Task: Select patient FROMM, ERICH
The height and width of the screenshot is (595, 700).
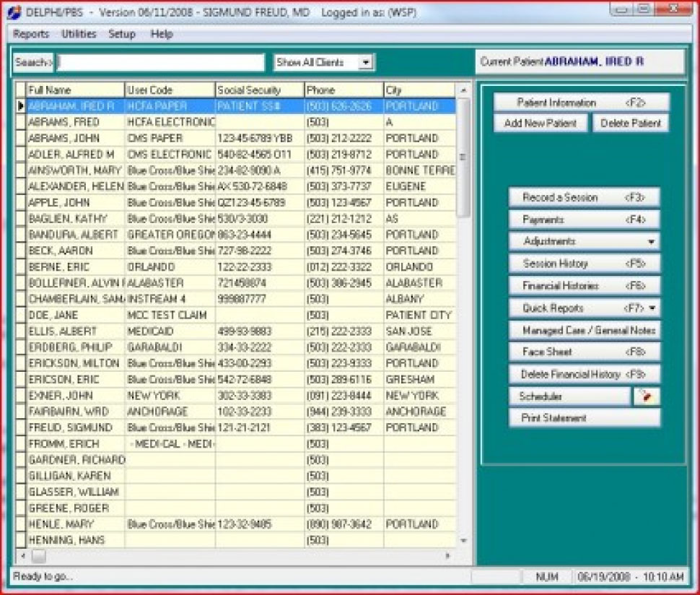Action: pos(76,443)
